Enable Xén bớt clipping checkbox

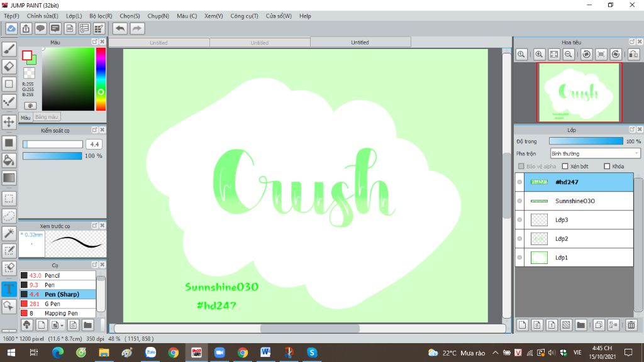click(565, 166)
